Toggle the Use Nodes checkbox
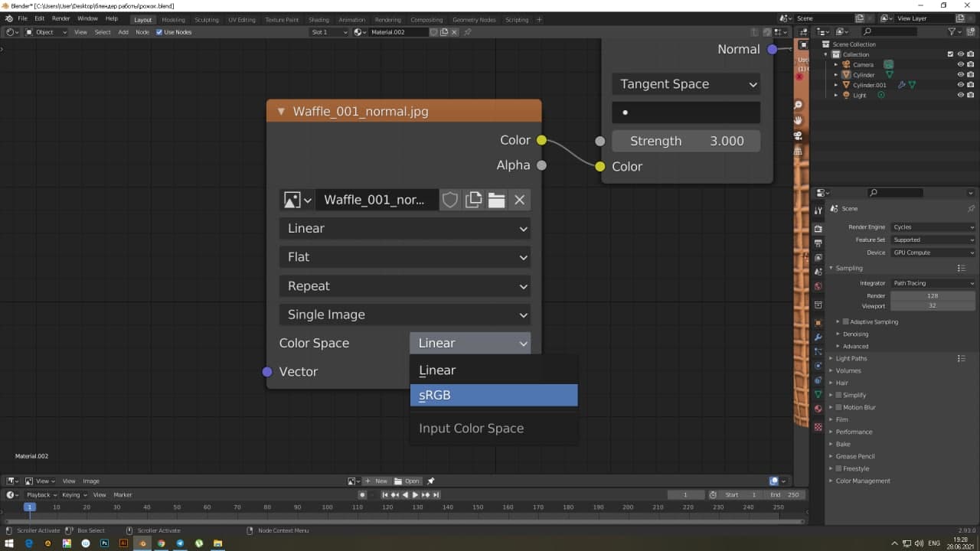Viewport: 980px width, 551px height. (159, 32)
